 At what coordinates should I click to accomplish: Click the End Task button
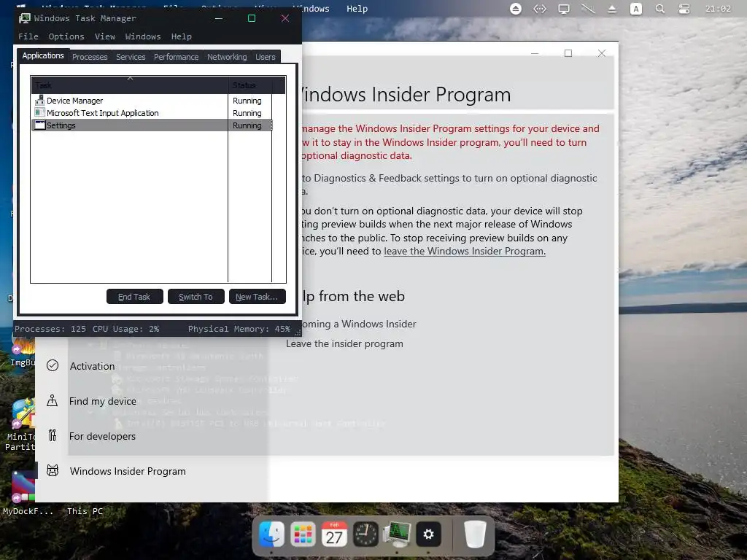135,296
